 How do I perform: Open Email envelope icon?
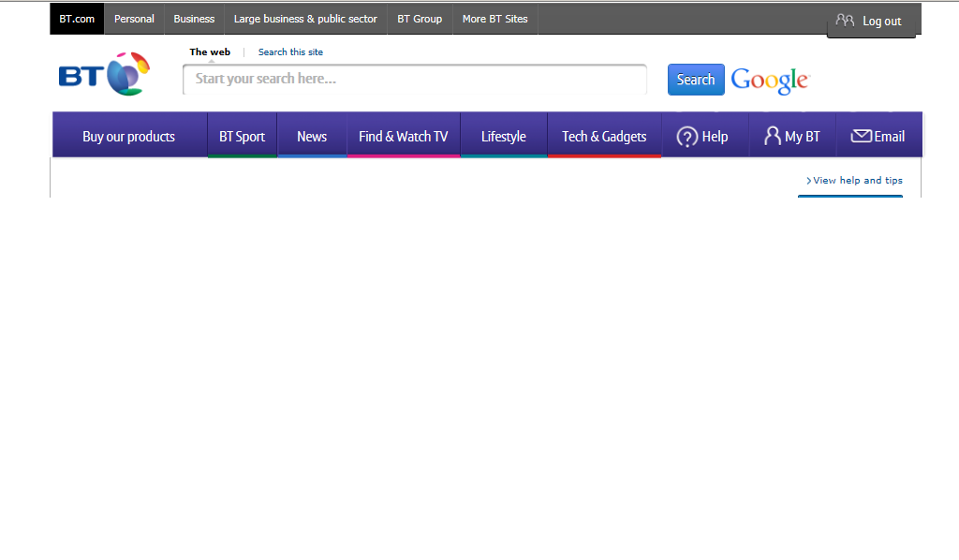point(861,137)
